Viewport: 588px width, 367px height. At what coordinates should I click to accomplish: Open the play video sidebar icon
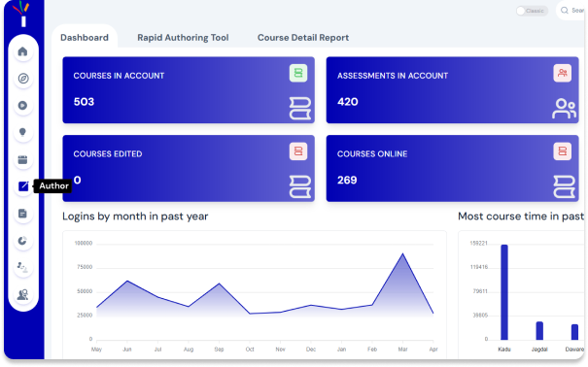point(23,105)
